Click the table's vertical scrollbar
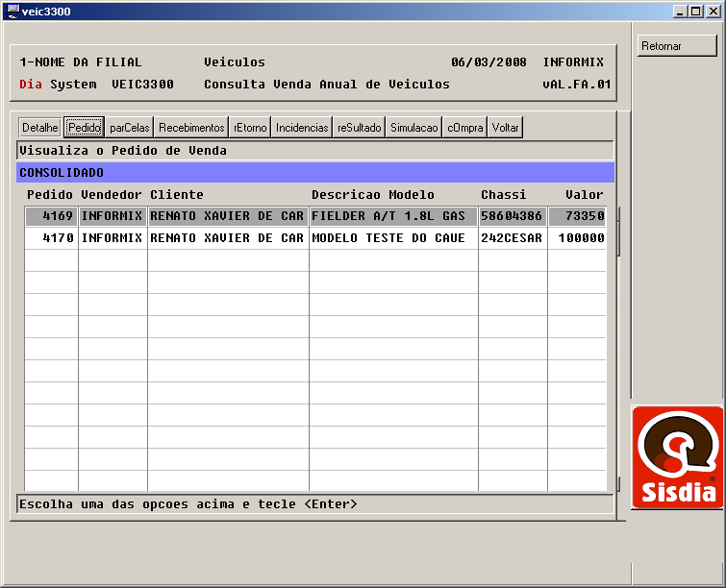726x588 pixels. (618, 346)
